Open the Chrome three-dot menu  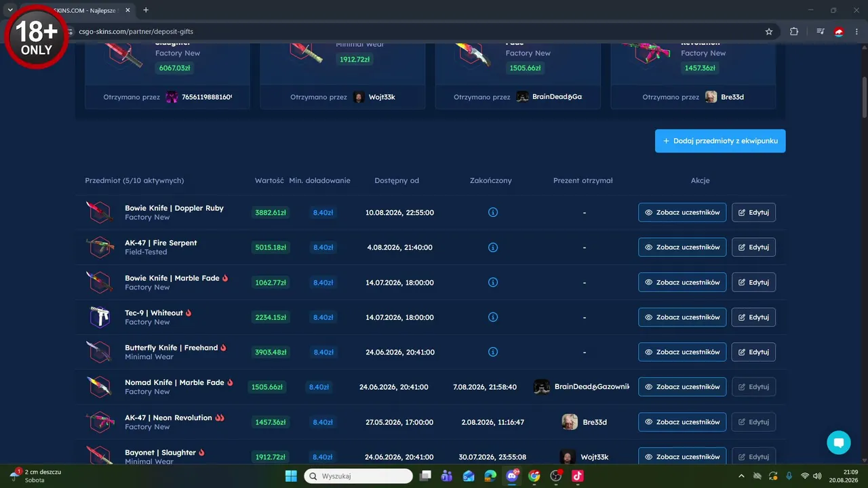point(856,31)
